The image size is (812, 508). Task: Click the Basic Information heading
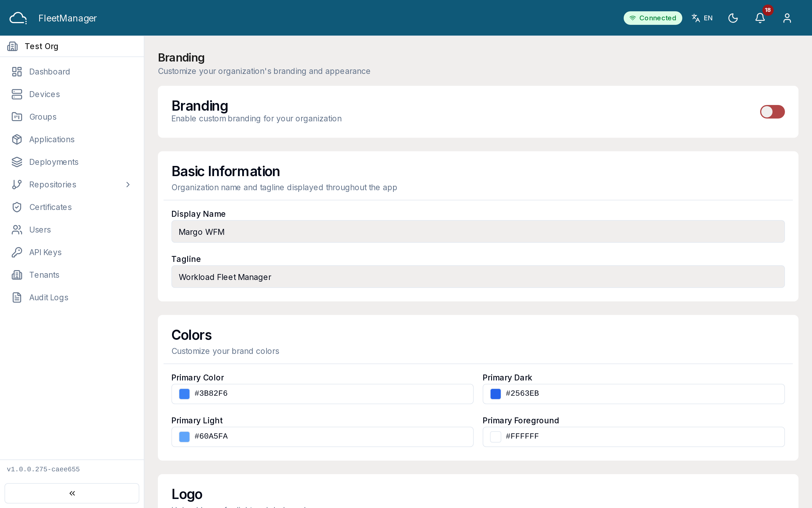pyautogui.click(x=226, y=171)
